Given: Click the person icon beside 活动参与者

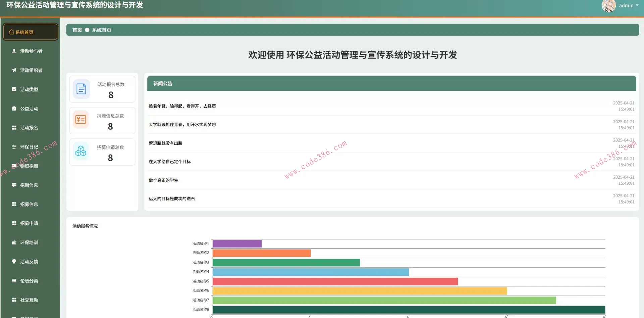Looking at the screenshot, I should click(14, 51).
